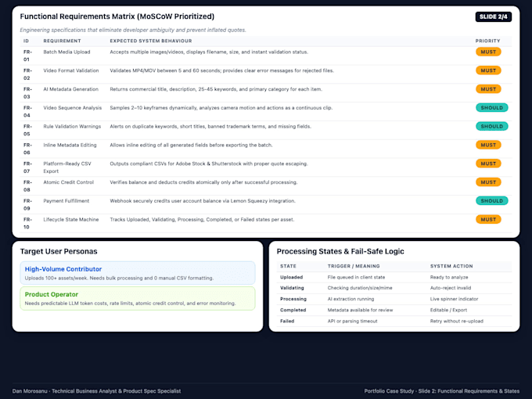This screenshot has height=399, width=532.
Task: Click the 'API or parsing timeout' cell
Action: point(352,321)
